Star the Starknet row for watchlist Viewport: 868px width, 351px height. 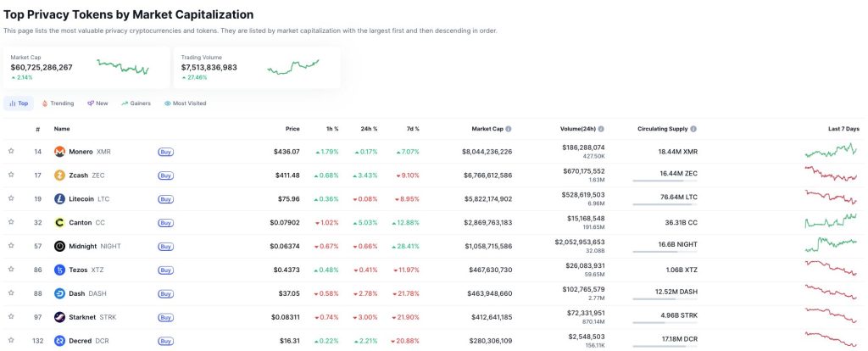tap(11, 316)
